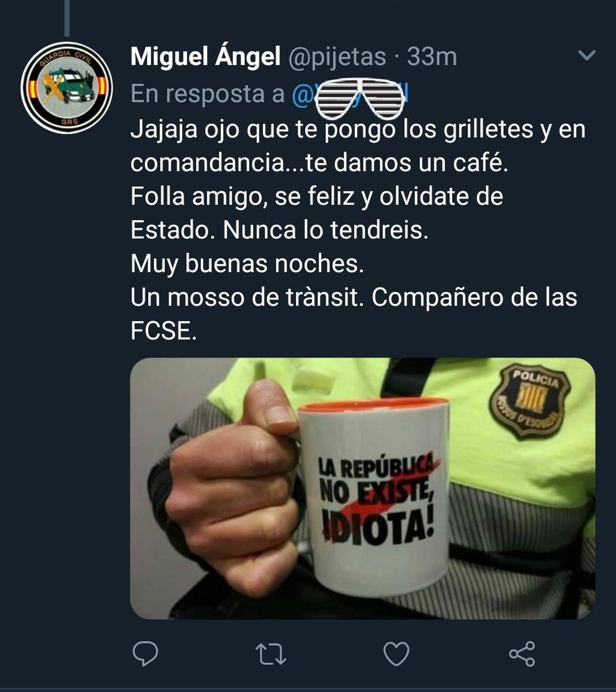This screenshot has height=692, width=616.
Task: Expand the tweet options chevron menu
Action: [587, 56]
